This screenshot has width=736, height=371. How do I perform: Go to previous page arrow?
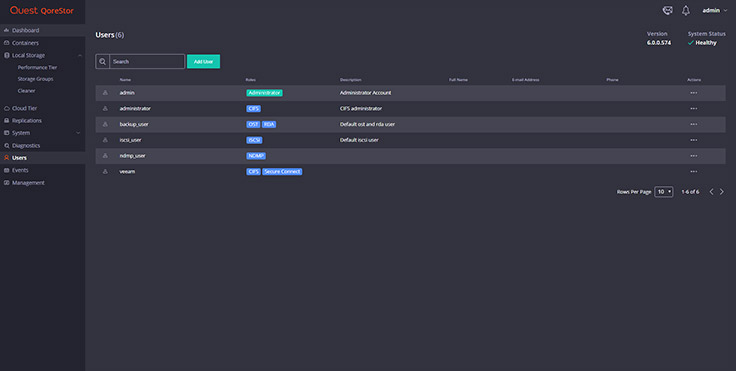tap(711, 192)
